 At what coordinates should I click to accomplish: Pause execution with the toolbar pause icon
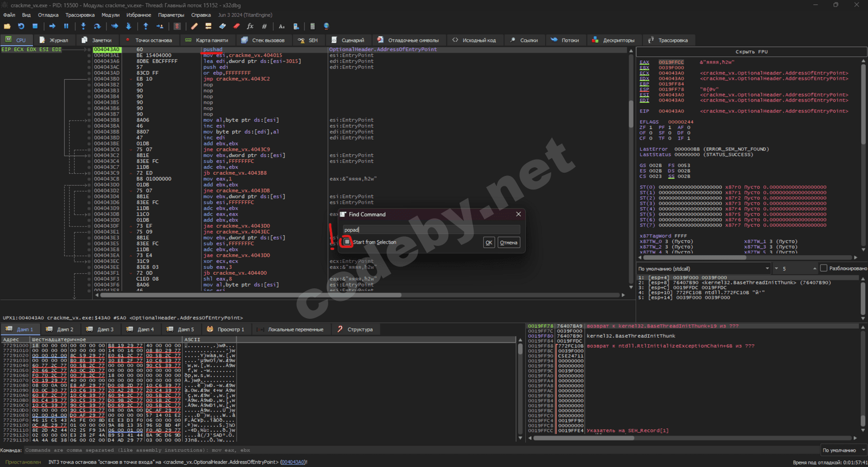pos(66,26)
